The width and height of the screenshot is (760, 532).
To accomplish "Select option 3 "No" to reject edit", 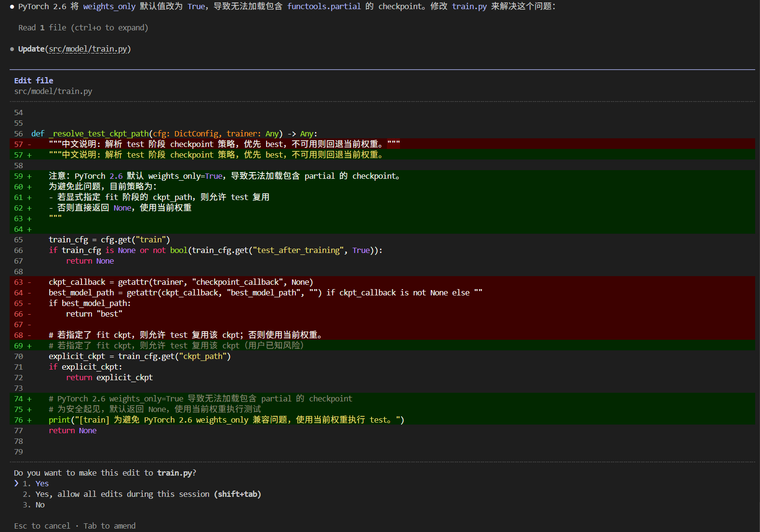I will (34, 505).
